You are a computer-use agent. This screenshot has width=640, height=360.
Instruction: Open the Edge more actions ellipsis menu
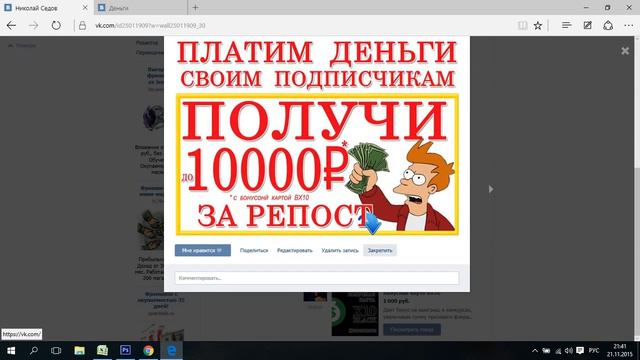[629, 25]
